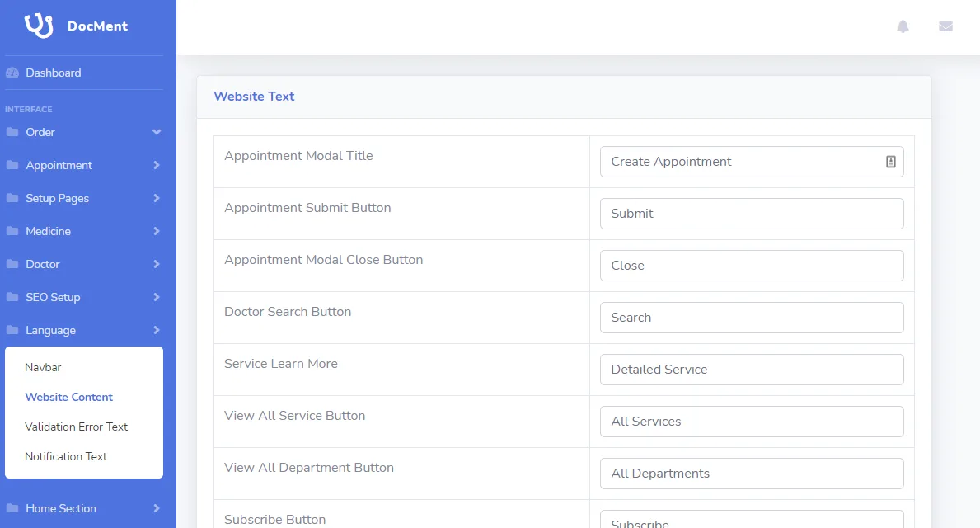980x528 pixels.
Task: Expand the Appointment menu chevron
Action: pos(157,165)
